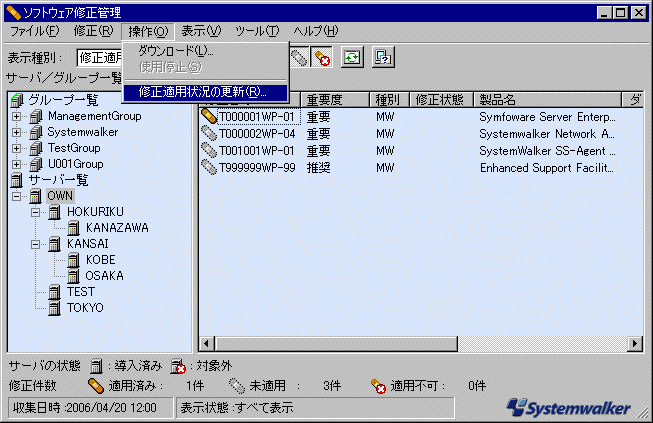
Task: Choose 修正適用状況の更新(R)... menu entry
Action: pos(206,92)
